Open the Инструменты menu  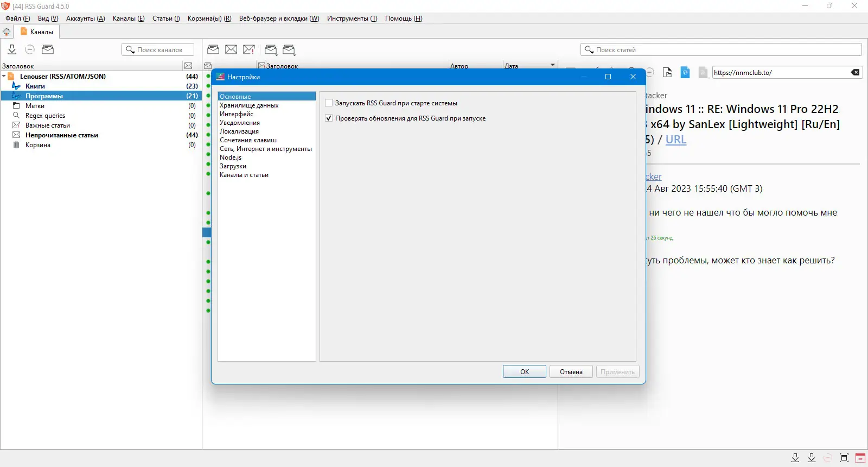(x=352, y=18)
